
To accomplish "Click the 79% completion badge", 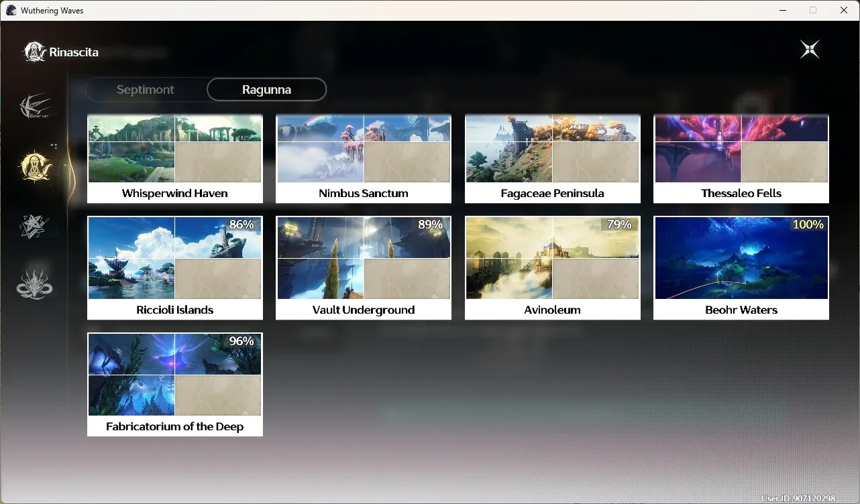I will click(619, 225).
